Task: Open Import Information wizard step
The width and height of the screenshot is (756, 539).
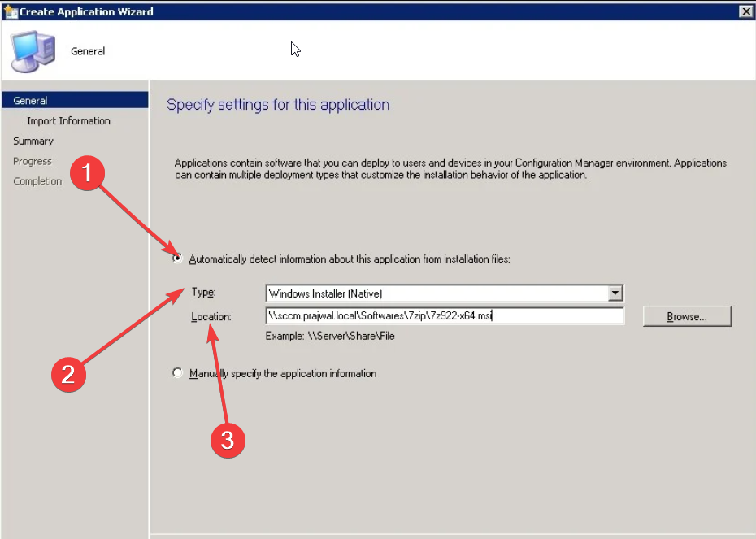Action: click(68, 120)
